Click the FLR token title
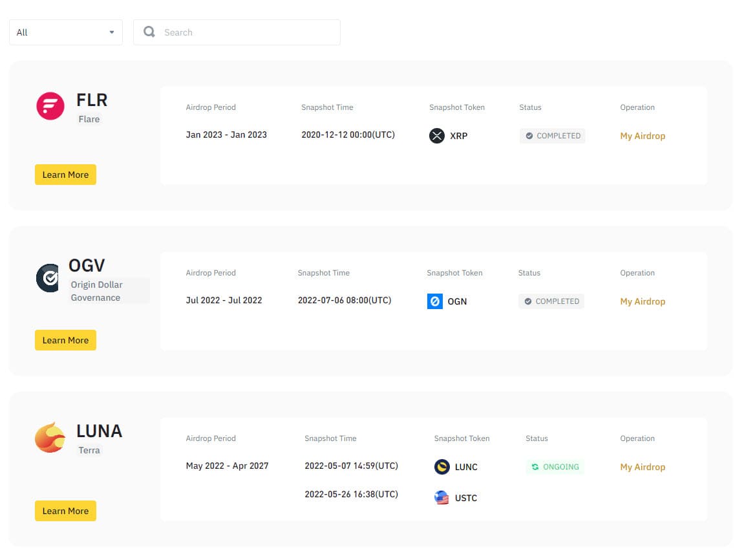Image resolution: width=744 pixels, height=560 pixels. pyautogui.click(x=92, y=100)
